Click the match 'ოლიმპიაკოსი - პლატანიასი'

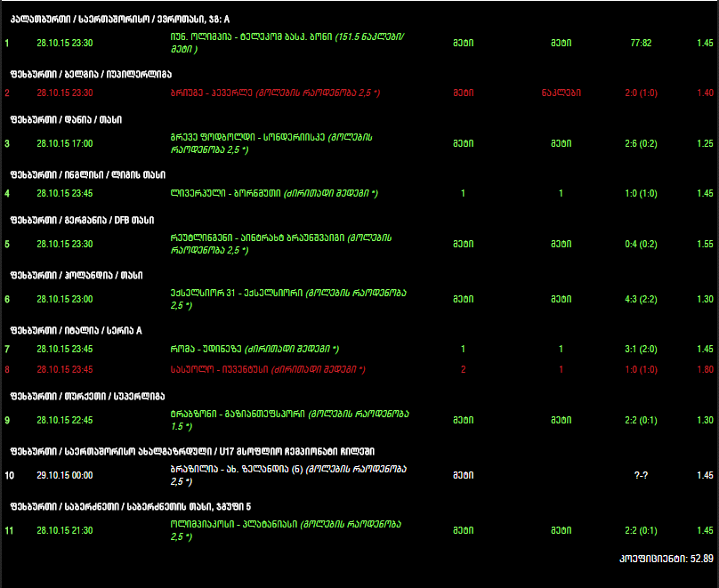(x=233, y=524)
